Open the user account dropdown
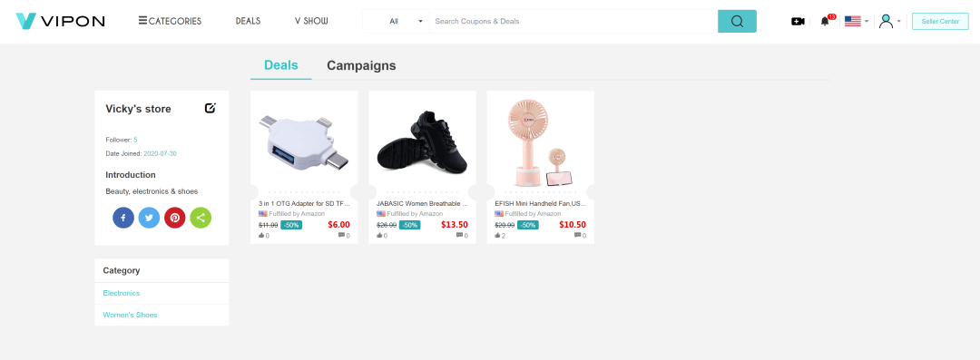This screenshot has height=360, width=980. [x=889, y=21]
